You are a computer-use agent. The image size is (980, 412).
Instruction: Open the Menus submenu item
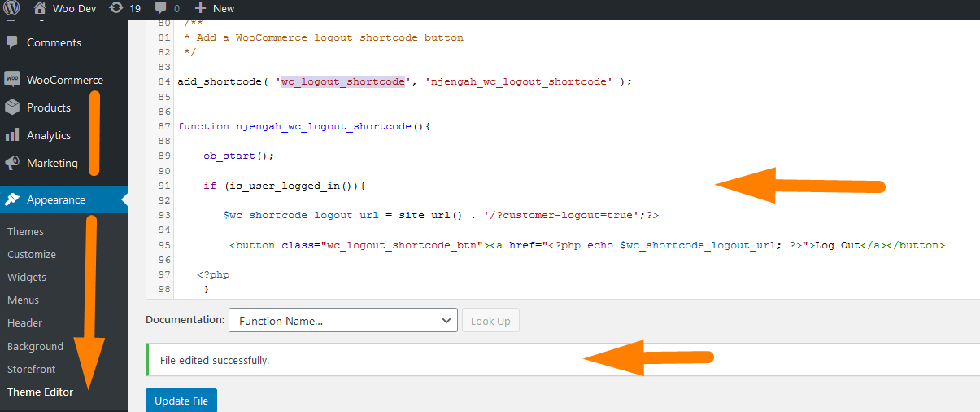[x=24, y=300]
